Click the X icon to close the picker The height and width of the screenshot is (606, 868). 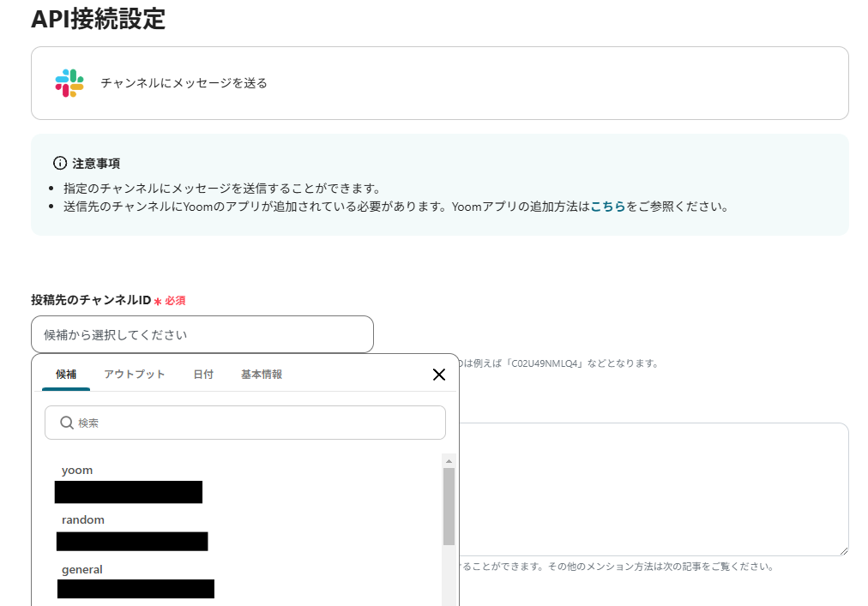pos(439,375)
